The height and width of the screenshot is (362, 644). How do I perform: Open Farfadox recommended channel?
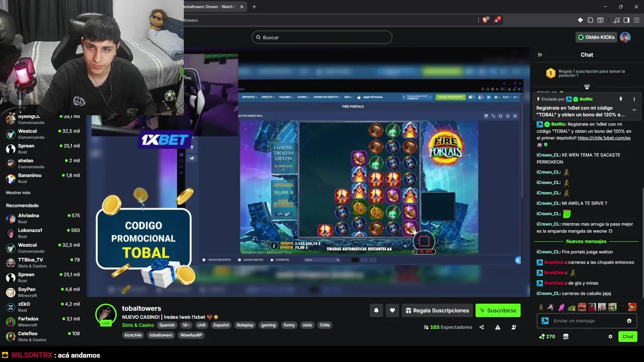coord(43,321)
